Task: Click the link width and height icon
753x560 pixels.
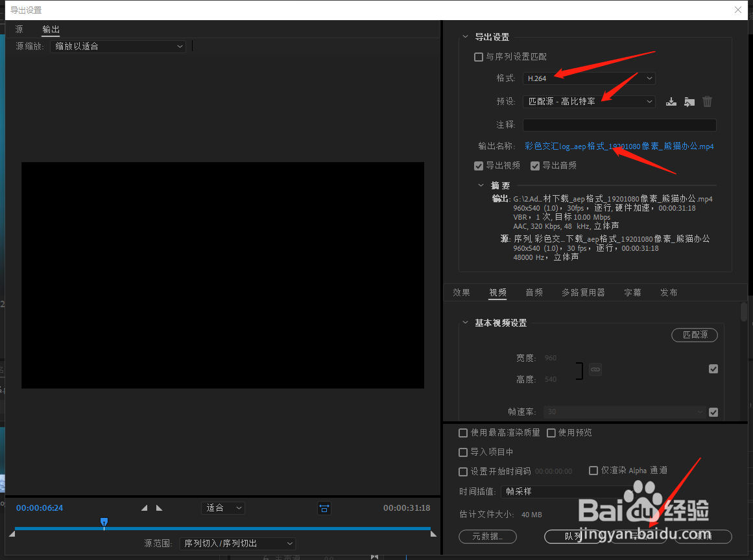Action: [x=595, y=369]
